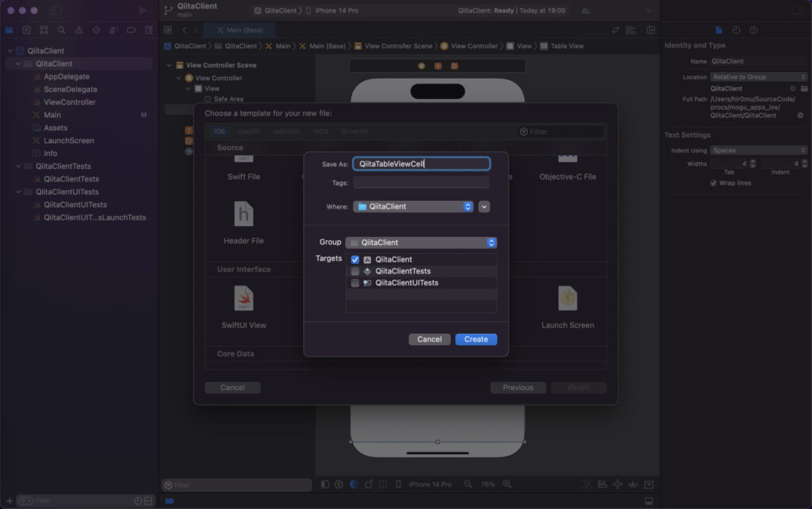Add an editor on the right
The height and width of the screenshot is (509, 812).
[651, 30]
